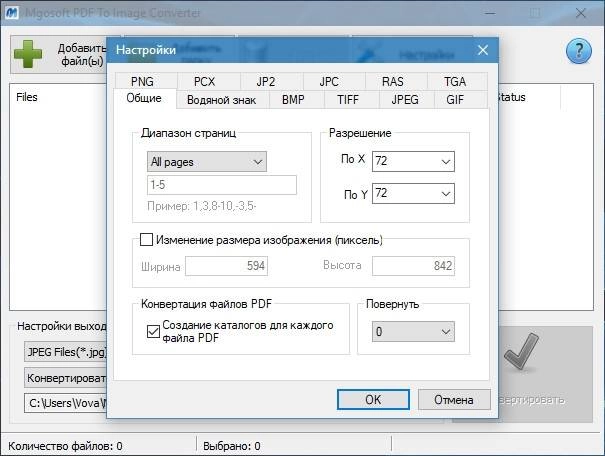Screen dimensions: 605x456
Task: Click the Пример: 1,3,8-10,-3,5- hint text
Action: 201,206
